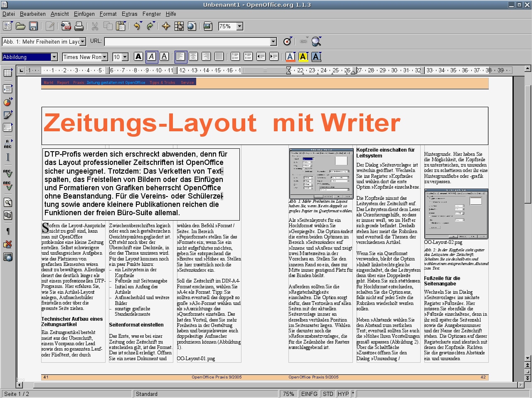Click EINFG insert mode in status bar
Image resolution: width=532 pixels, height=398 pixels.
pos(309,394)
